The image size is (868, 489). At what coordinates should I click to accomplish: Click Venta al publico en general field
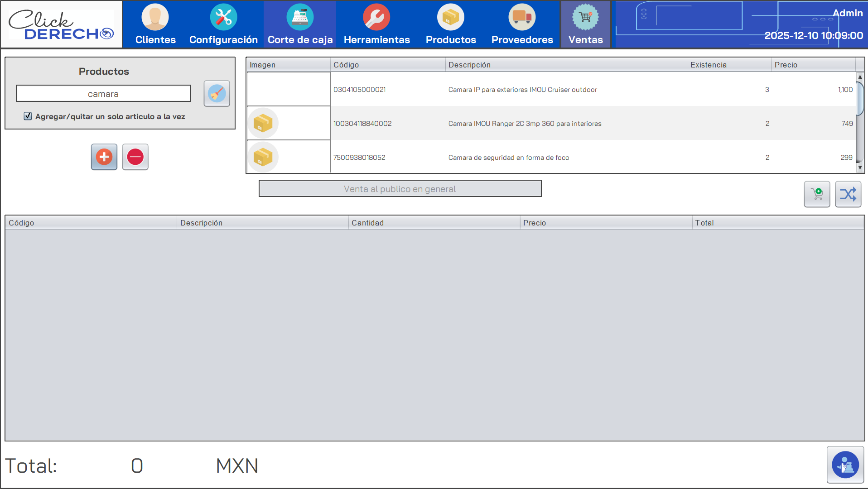[x=400, y=189]
